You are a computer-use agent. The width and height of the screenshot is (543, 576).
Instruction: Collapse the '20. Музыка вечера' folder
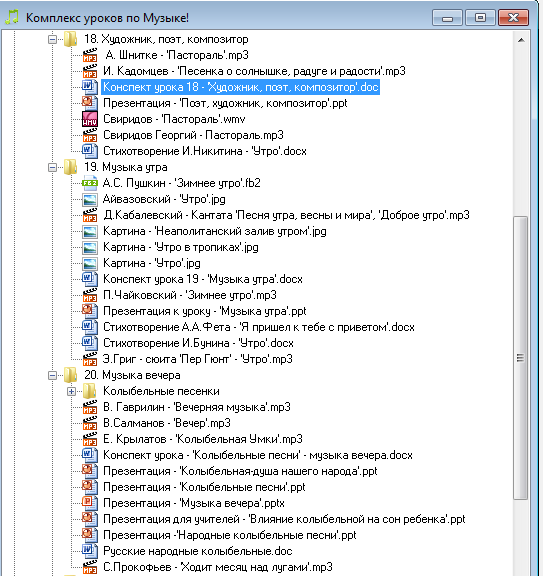coord(53,375)
